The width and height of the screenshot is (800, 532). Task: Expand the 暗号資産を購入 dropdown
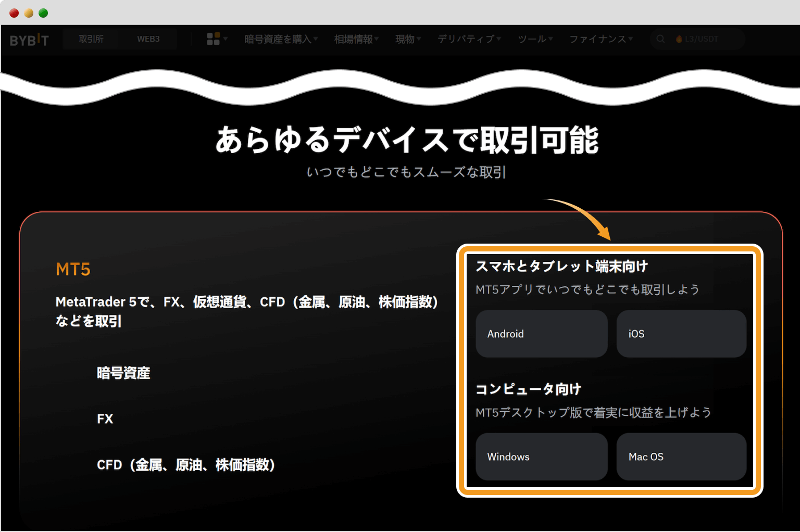click(x=281, y=39)
